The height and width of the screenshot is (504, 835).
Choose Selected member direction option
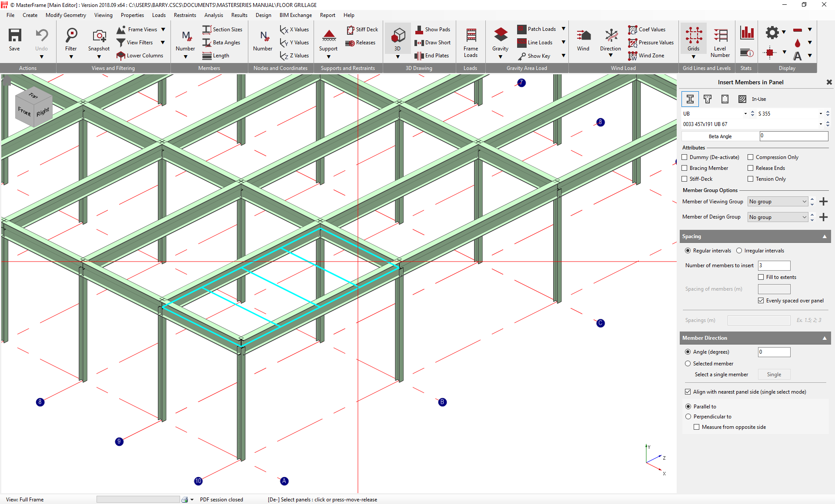click(688, 364)
